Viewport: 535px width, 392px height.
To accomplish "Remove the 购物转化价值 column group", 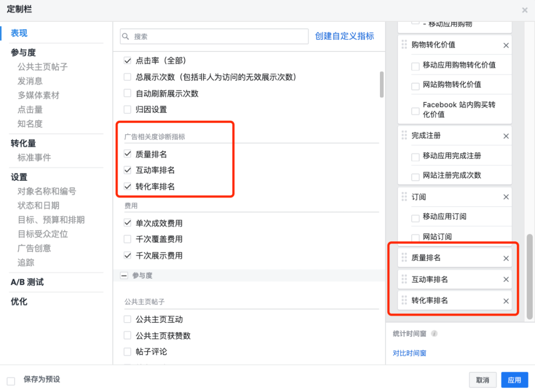I will point(506,45).
